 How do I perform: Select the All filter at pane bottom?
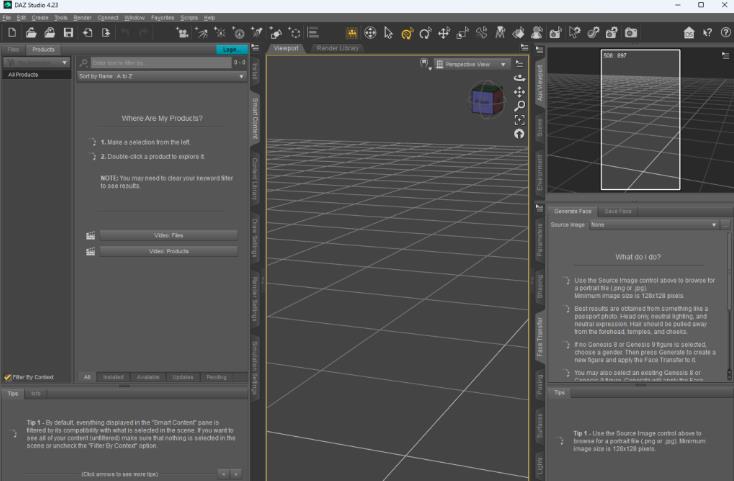click(87, 377)
